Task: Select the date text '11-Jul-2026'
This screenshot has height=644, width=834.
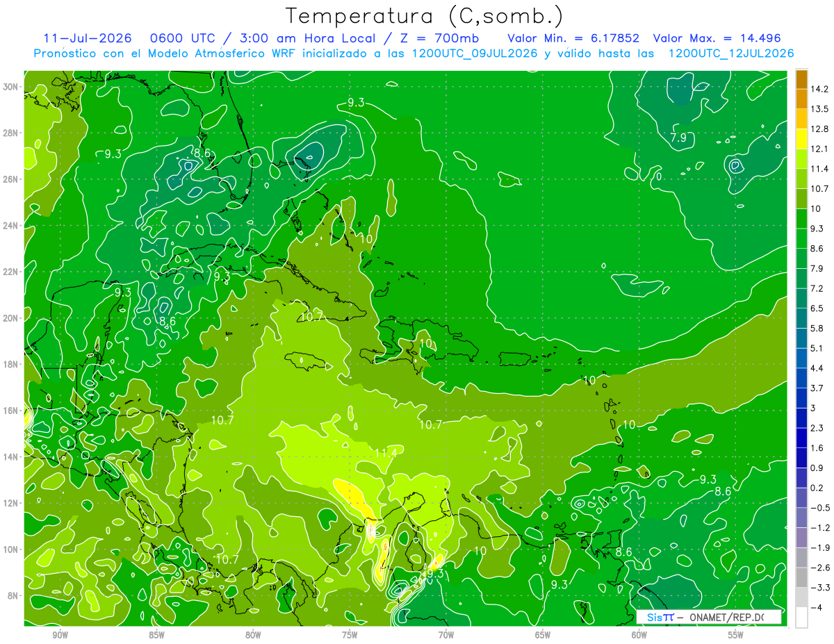Action: [86, 38]
